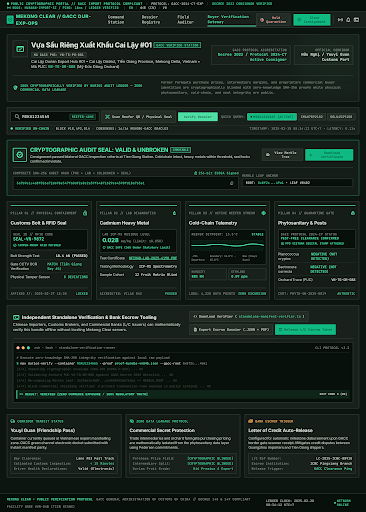Focus the container ID search field
The width and height of the screenshot is (366, 512).
tap(55, 116)
